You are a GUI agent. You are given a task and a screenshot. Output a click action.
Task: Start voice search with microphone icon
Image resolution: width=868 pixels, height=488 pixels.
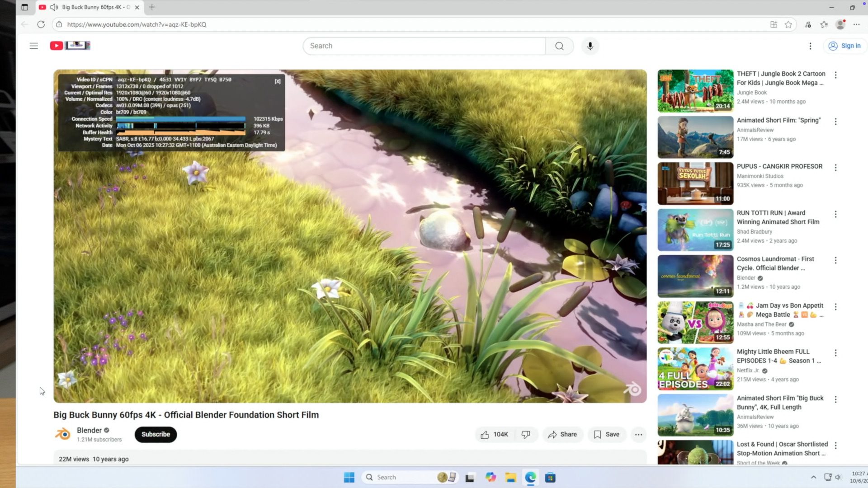(x=590, y=46)
